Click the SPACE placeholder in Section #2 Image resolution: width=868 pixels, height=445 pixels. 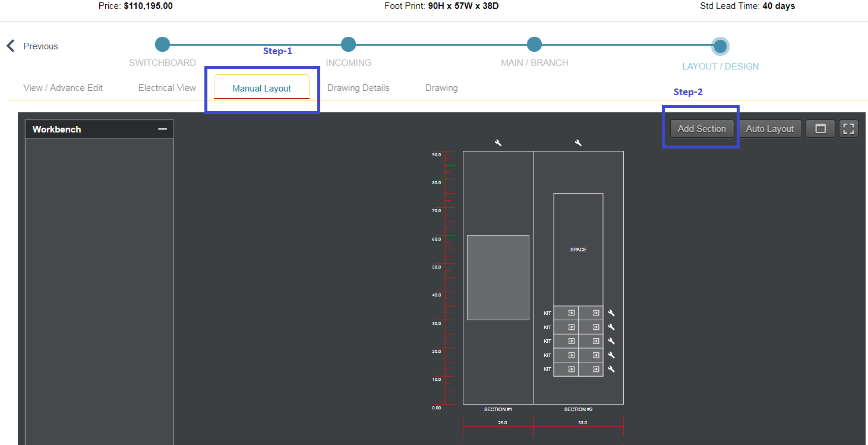(x=577, y=250)
